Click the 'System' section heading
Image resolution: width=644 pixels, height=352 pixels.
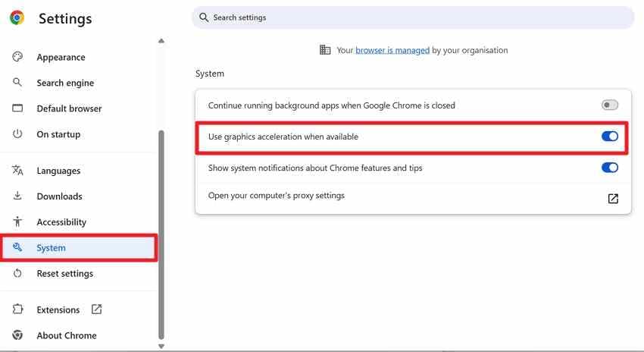209,74
